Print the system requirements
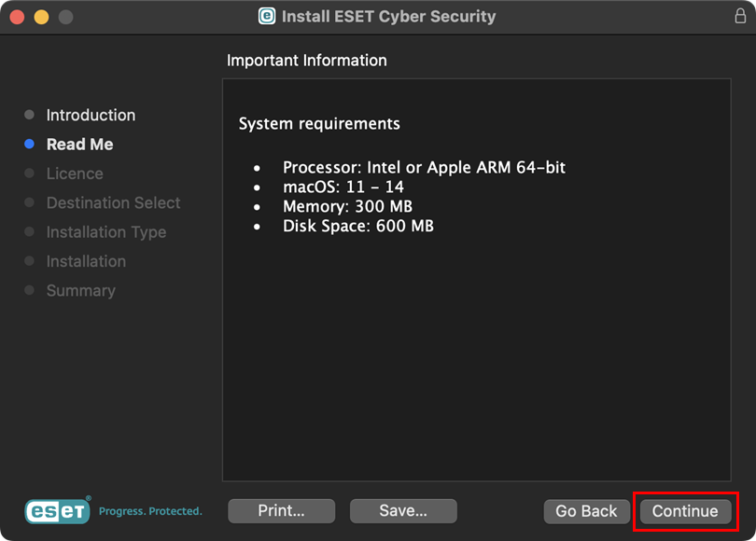The image size is (756, 541). [281, 510]
